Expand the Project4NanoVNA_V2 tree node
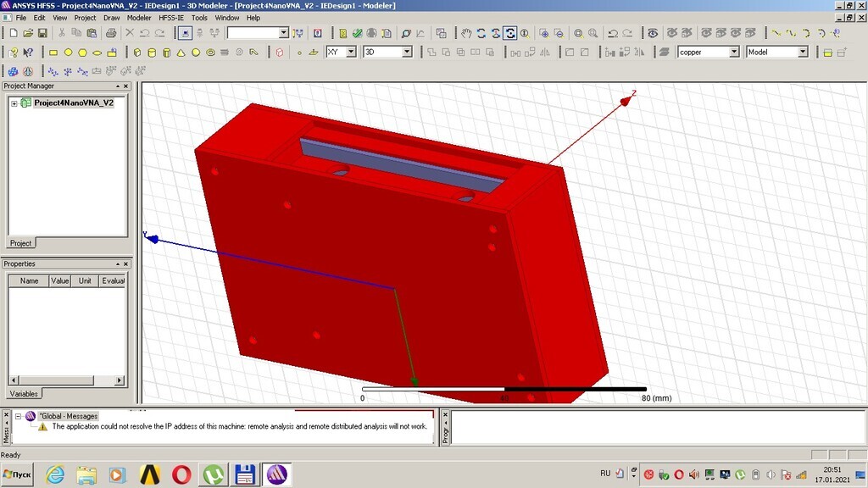 pos(14,103)
